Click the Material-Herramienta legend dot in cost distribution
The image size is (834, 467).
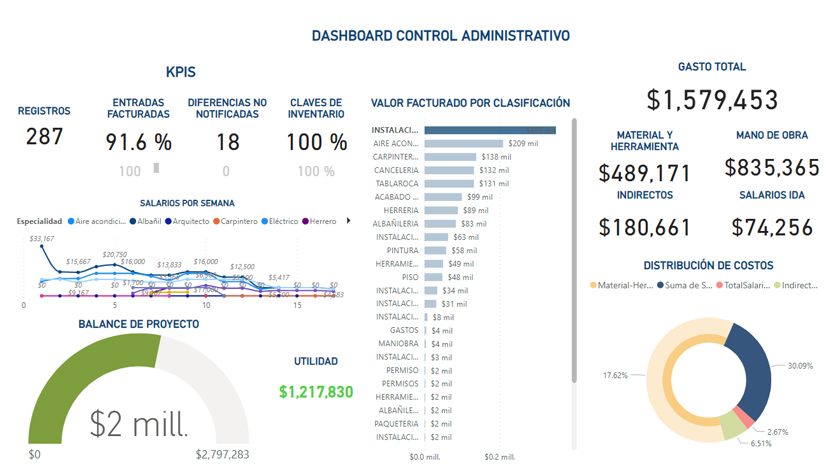coord(594,285)
